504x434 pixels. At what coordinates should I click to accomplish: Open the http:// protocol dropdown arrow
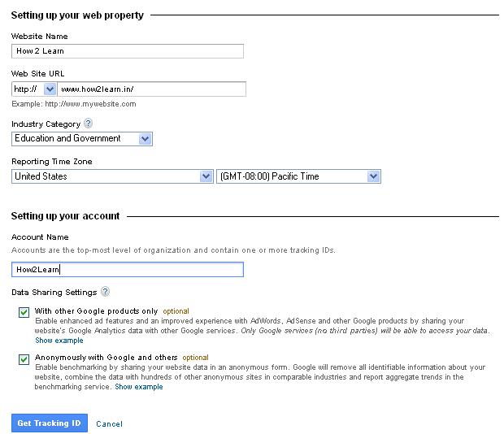tap(50, 89)
